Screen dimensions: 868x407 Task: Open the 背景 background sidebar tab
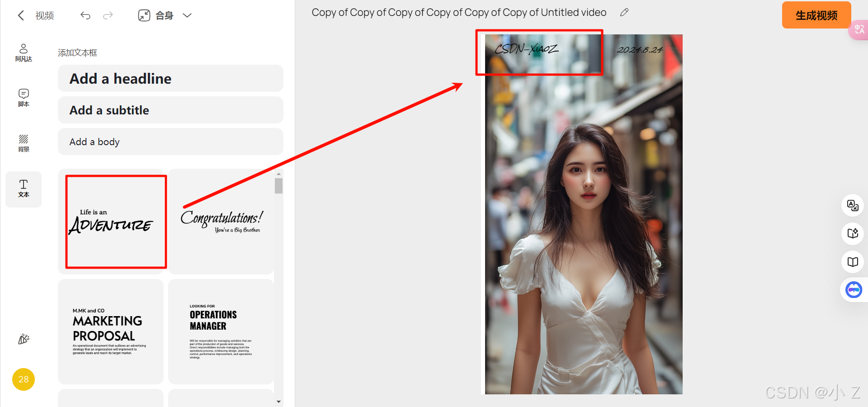(24, 143)
